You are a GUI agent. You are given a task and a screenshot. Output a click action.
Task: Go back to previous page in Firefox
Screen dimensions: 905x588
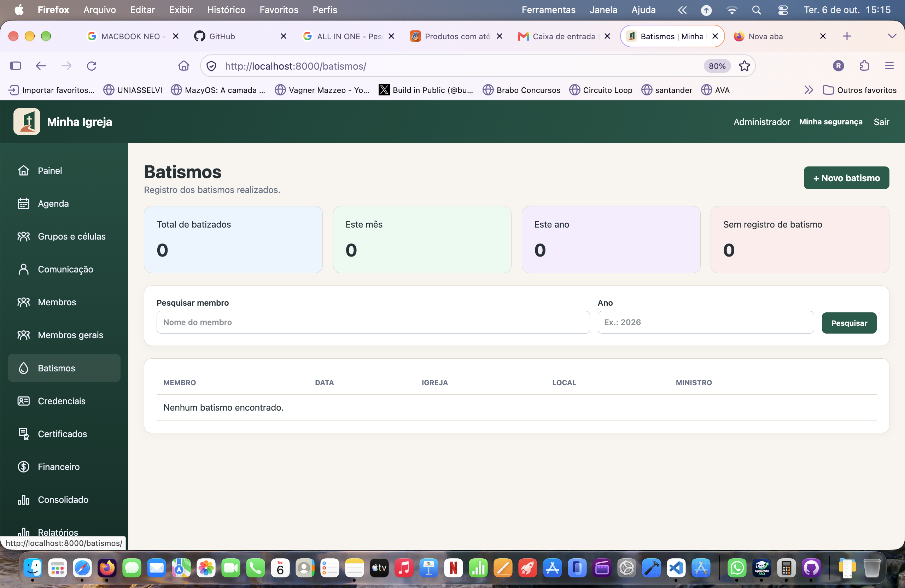coord(41,66)
